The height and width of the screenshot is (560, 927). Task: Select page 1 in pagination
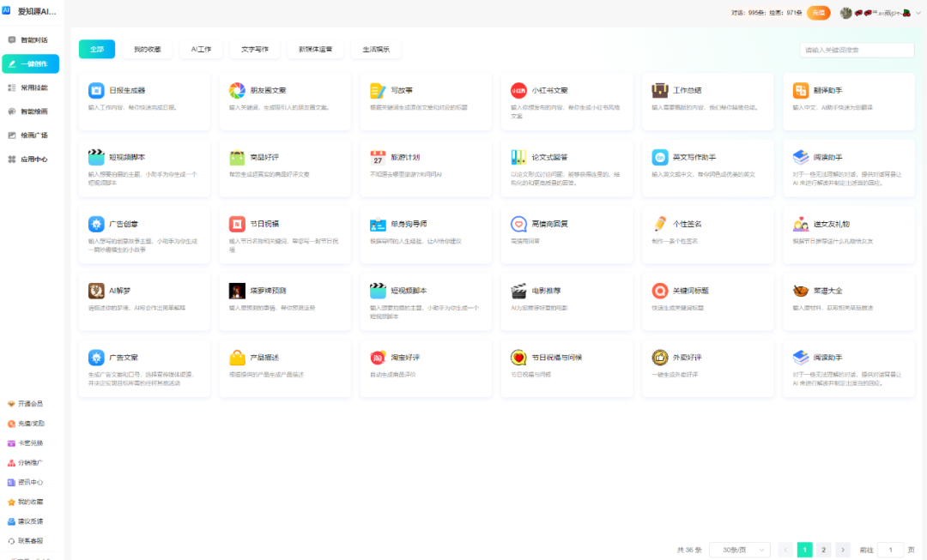pyautogui.click(x=804, y=550)
